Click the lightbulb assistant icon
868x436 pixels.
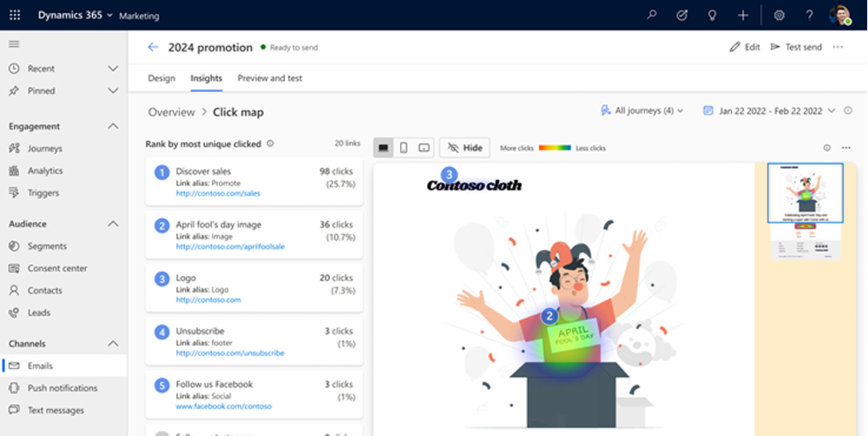(x=713, y=16)
